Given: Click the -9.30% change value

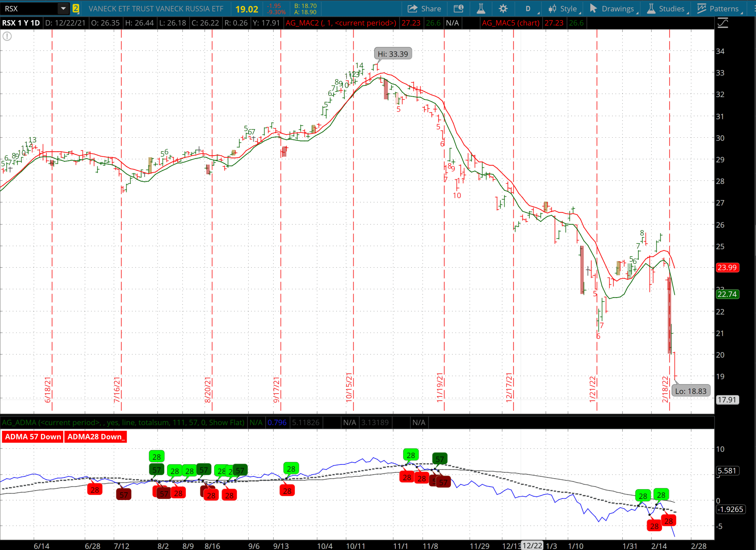Looking at the screenshot, I should tap(276, 12).
